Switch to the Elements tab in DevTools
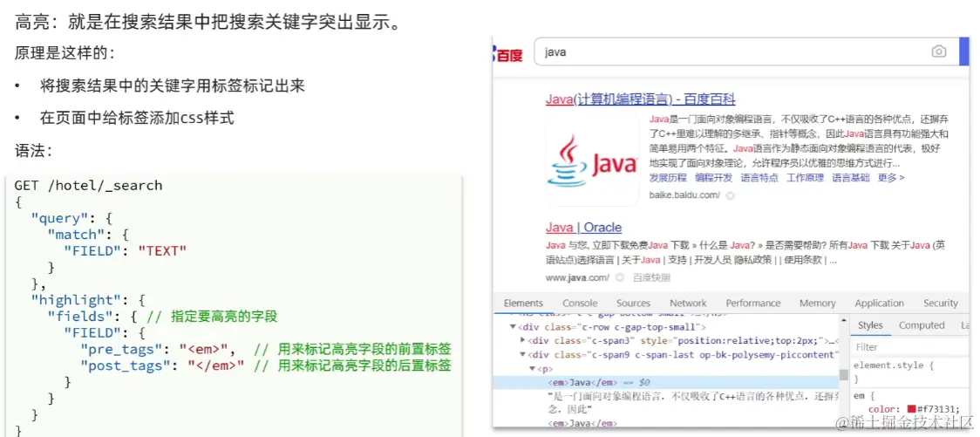This screenshot has height=437, width=980. click(x=523, y=303)
